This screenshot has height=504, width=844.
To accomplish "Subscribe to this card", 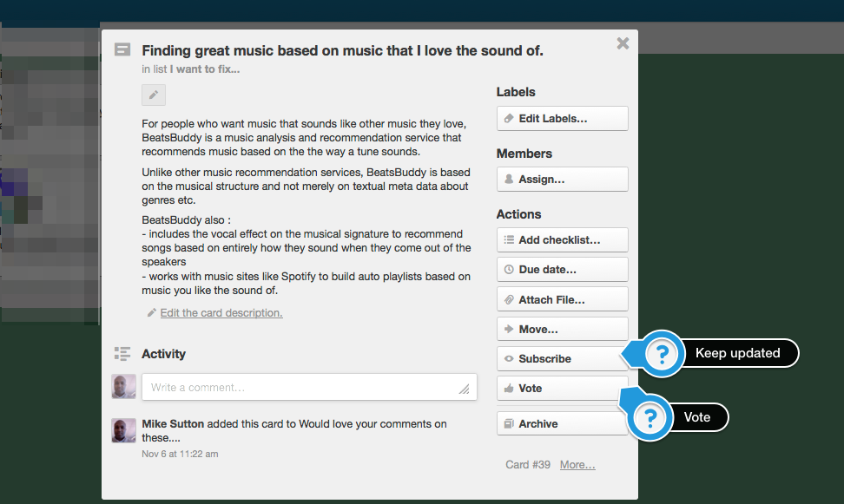I will point(562,359).
